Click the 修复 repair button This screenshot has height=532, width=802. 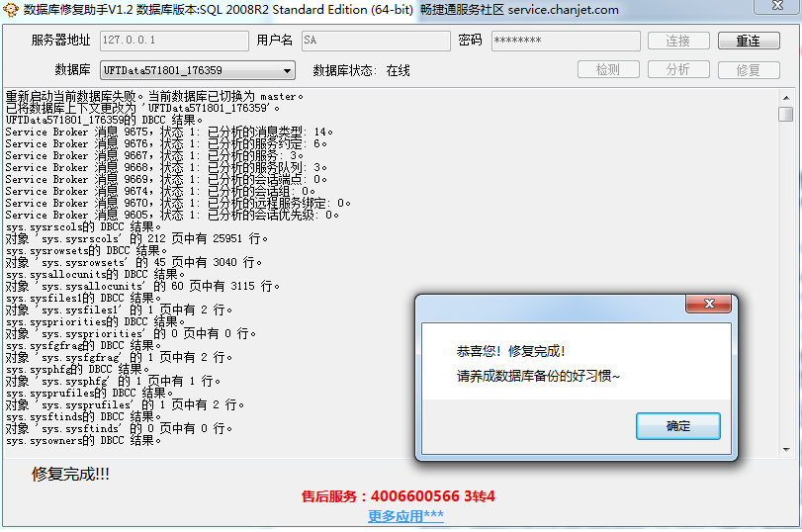click(x=749, y=69)
